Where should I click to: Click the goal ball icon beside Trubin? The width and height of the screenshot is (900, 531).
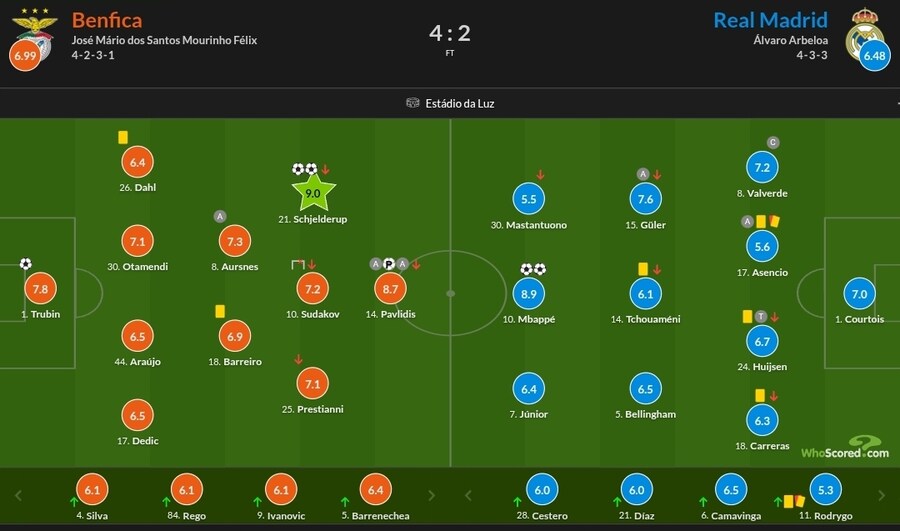pos(26,264)
